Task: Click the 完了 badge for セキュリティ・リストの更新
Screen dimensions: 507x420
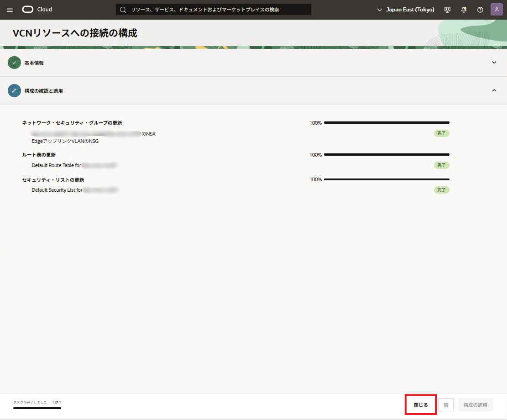Action: pos(441,190)
